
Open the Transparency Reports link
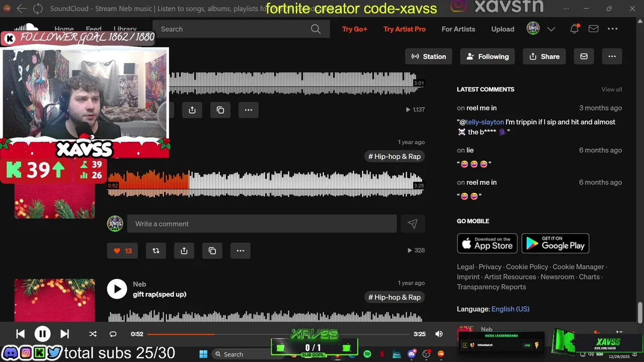tap(492, 287)
